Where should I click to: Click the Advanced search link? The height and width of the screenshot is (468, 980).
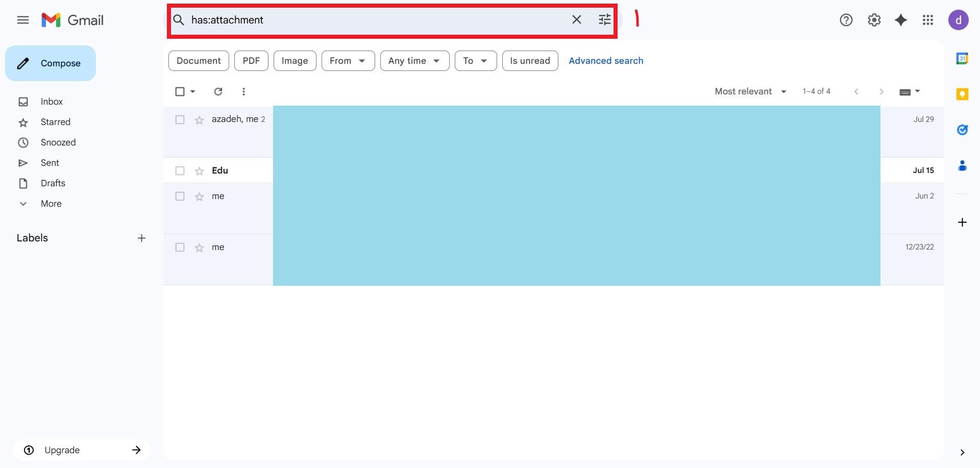(x=606, y=61)
